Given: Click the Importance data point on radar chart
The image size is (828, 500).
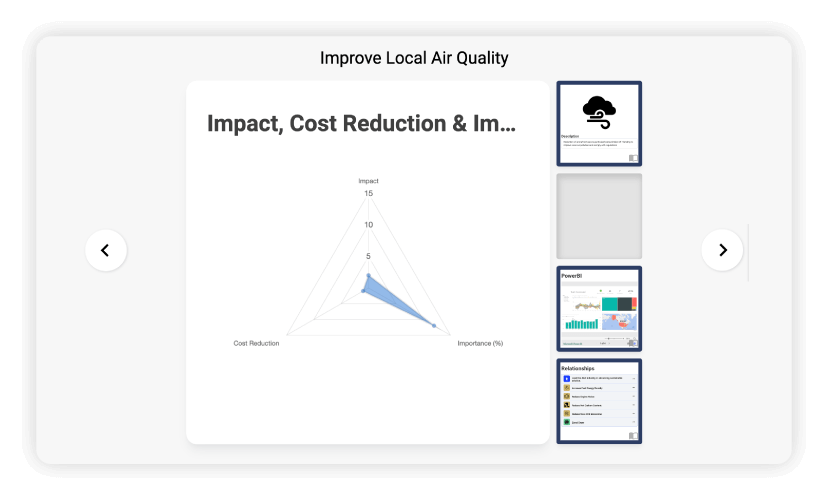Looking at the screenshot, I should tap(434, 326).
